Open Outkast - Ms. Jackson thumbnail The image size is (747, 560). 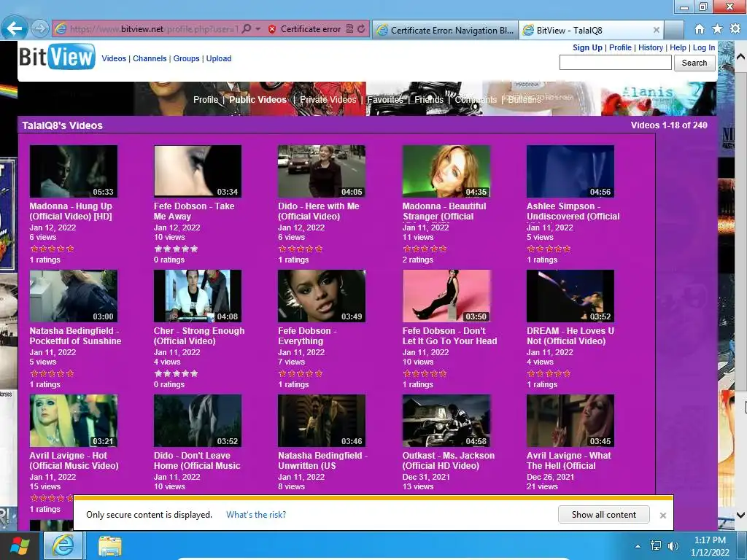tap(446, 421)
